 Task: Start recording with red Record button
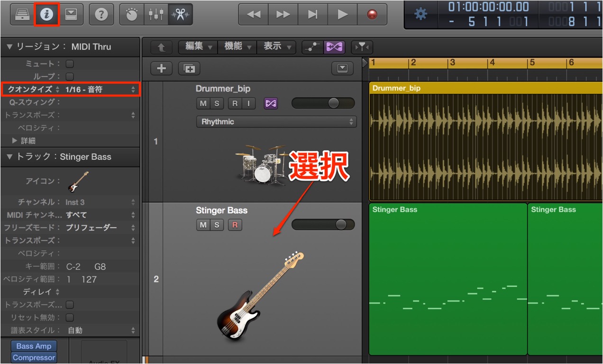[x=372, y=14]
